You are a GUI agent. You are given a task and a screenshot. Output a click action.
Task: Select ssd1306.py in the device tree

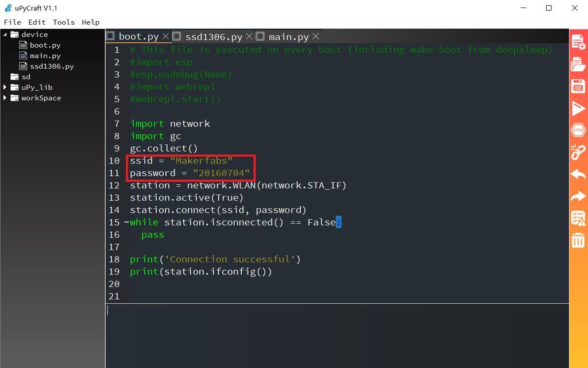(x=52, y=66)
